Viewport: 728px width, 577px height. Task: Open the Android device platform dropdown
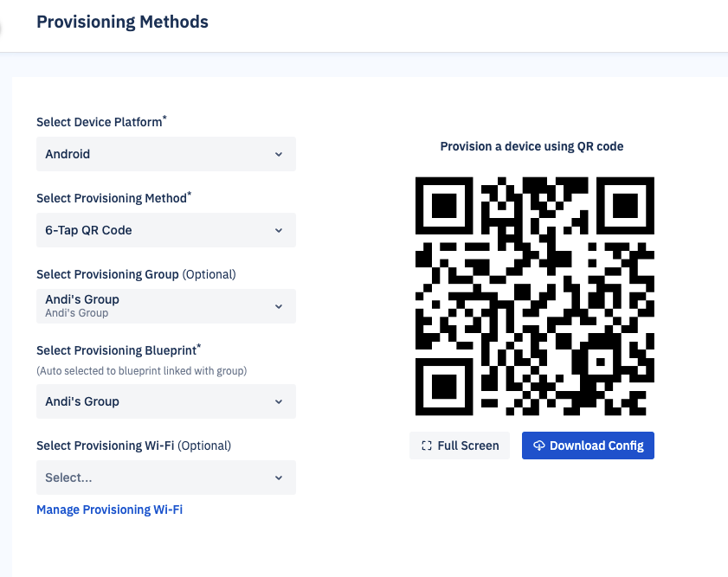point(165,154)
